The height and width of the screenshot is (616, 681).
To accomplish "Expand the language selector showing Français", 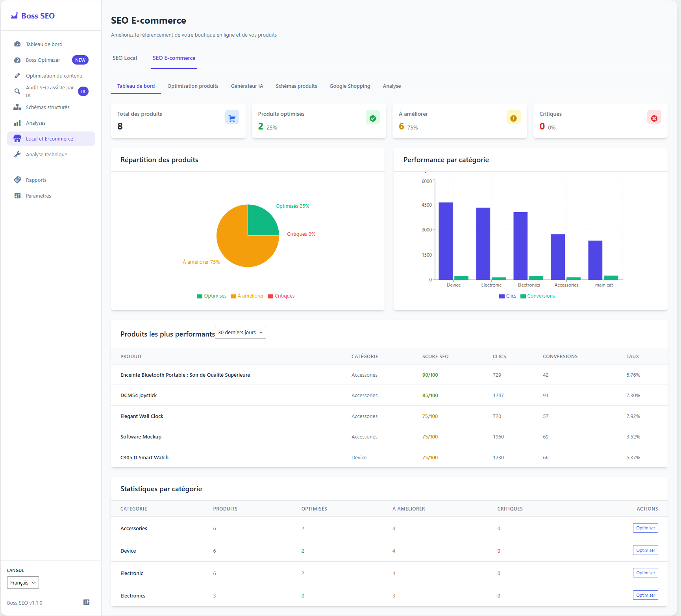I will 22,582.
